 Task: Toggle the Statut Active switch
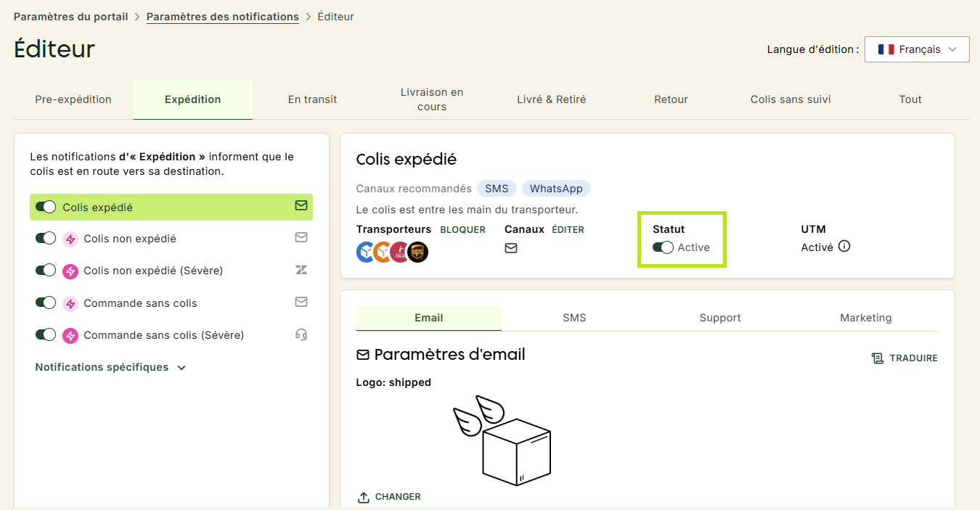click(x=663, y=247)
